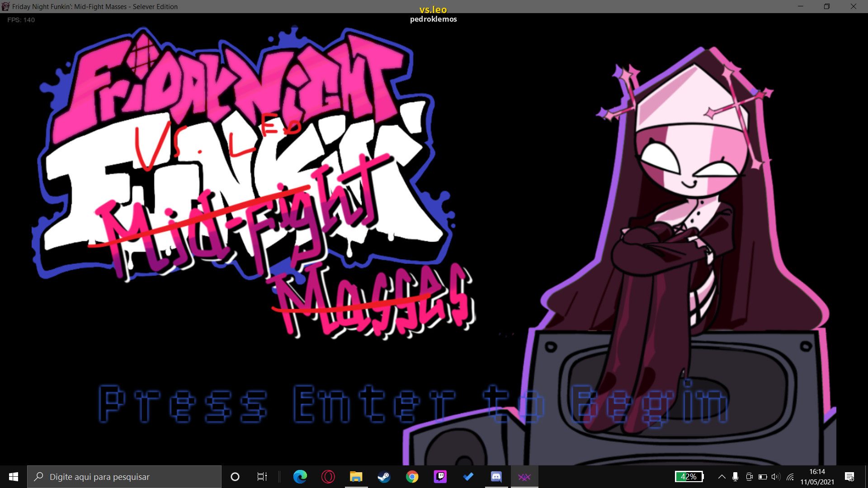Expand hidden system tray icons
The image size is (868, 488).
pyautogui.click(x=722, y=477)
